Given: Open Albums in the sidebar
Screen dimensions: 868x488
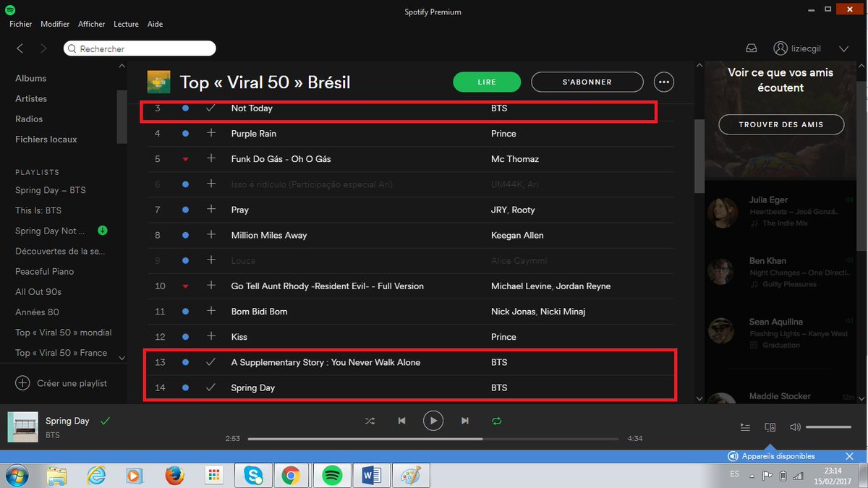Looking at the screenshot, I should point(30,78).
